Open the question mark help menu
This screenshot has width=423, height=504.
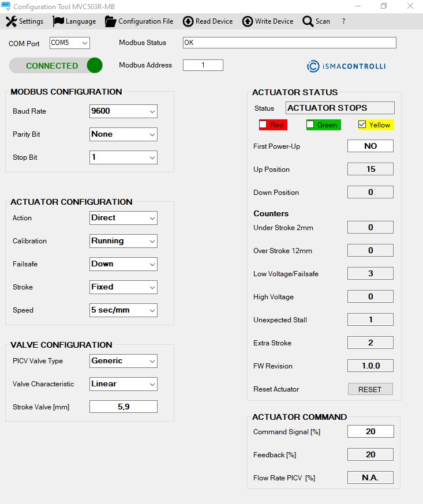point(343,21)
